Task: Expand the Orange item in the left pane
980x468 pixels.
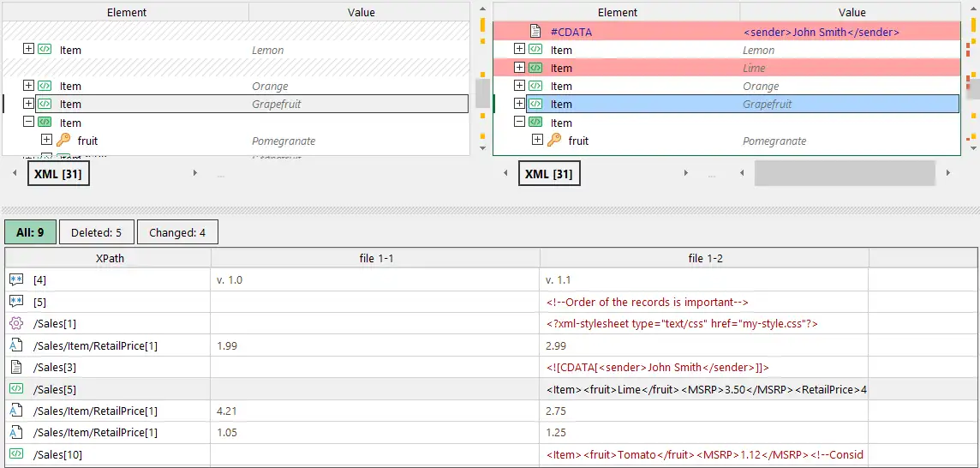Action: tap(28, 85)
